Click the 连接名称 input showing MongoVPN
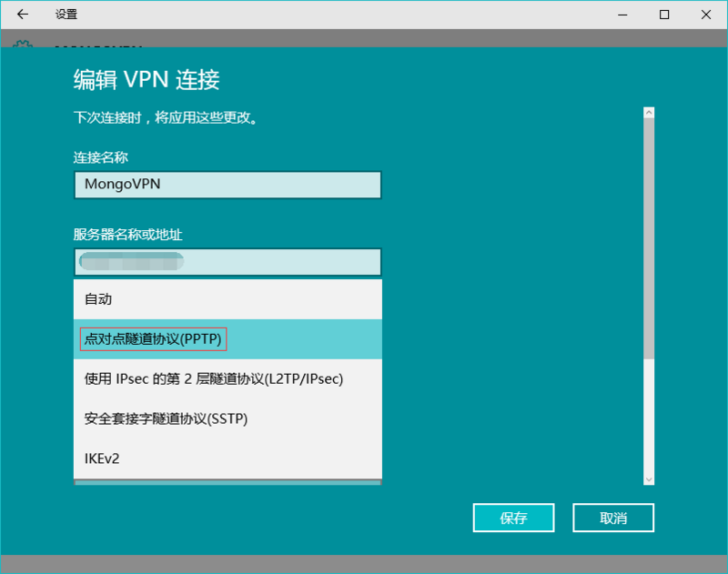The height and width of the screenshot is (574, 728). click(227, 185)
